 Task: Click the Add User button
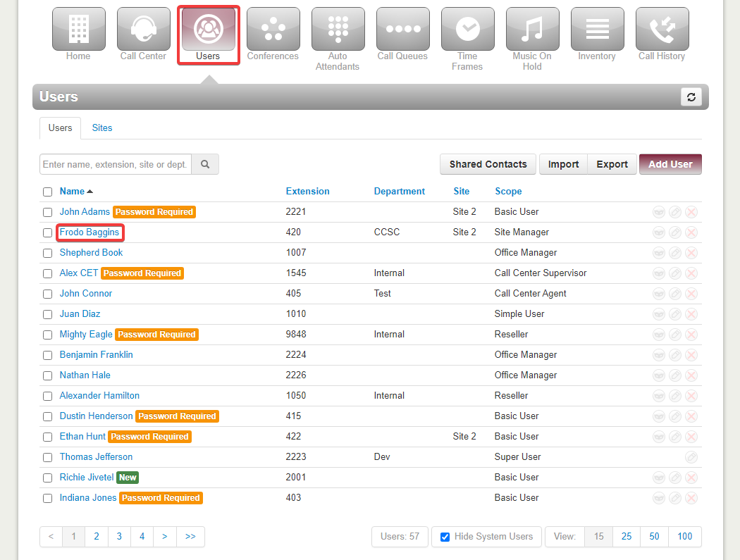[670, 164]
